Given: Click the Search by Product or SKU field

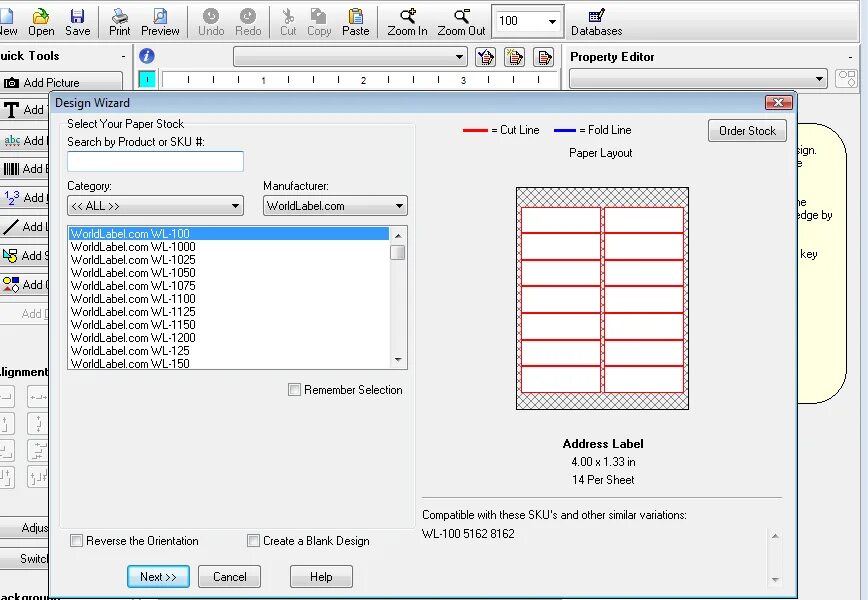Looking at the screenshot, I should [155, 161].
